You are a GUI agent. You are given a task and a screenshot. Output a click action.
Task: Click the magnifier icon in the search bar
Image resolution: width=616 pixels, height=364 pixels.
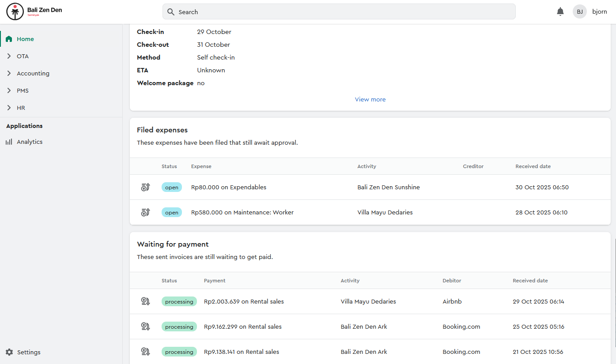click(x=171, y=12)
